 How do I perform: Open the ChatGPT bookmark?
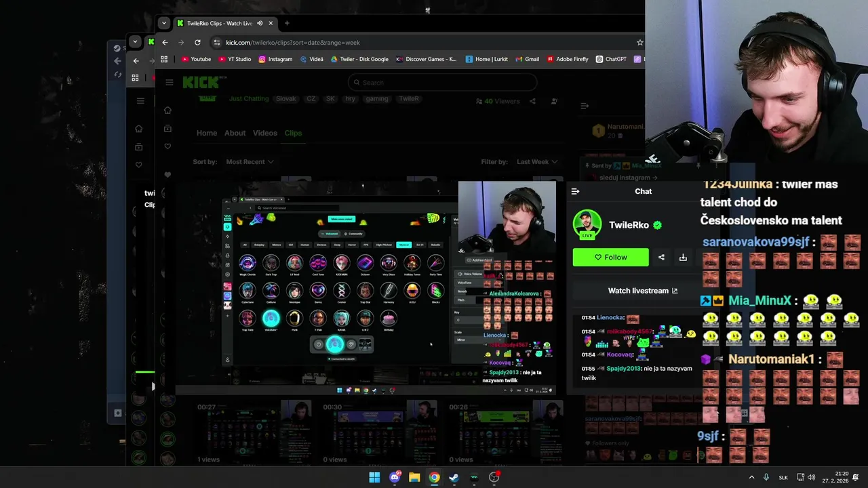pos(611,59)
